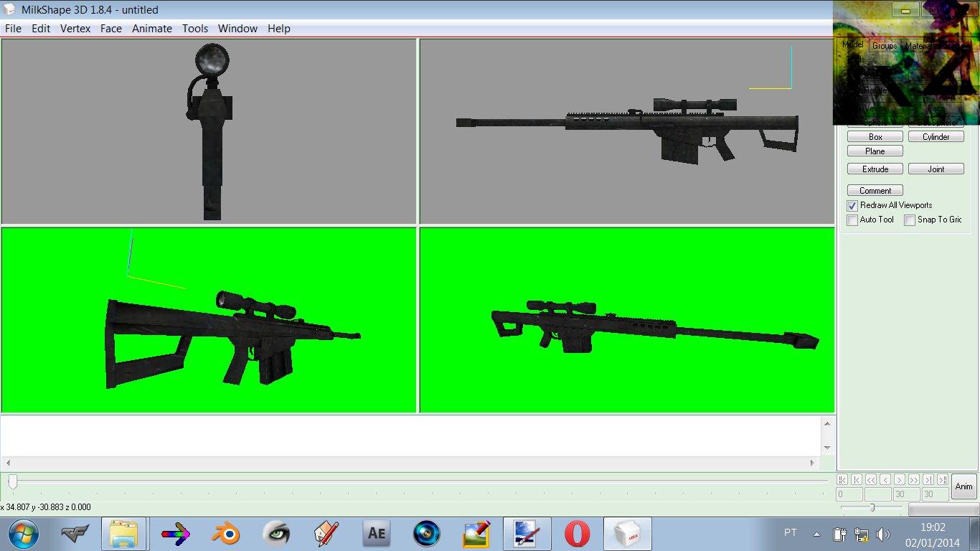Click the blank frame field beside 0
The width and height of the screenshot is (980, 551).
[878, 494]
